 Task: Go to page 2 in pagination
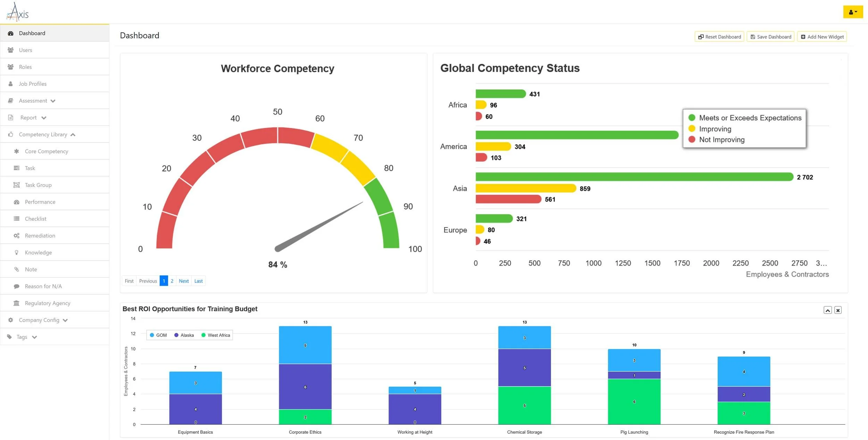172,281
